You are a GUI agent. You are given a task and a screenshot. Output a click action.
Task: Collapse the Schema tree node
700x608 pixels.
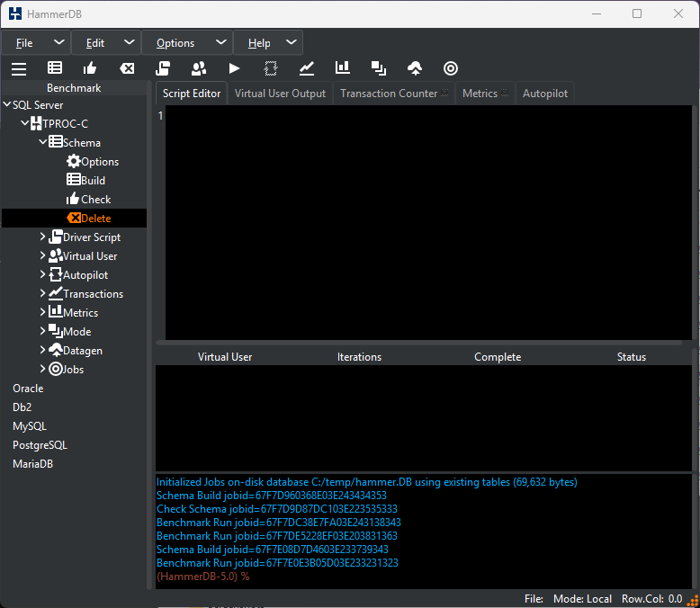43,142
